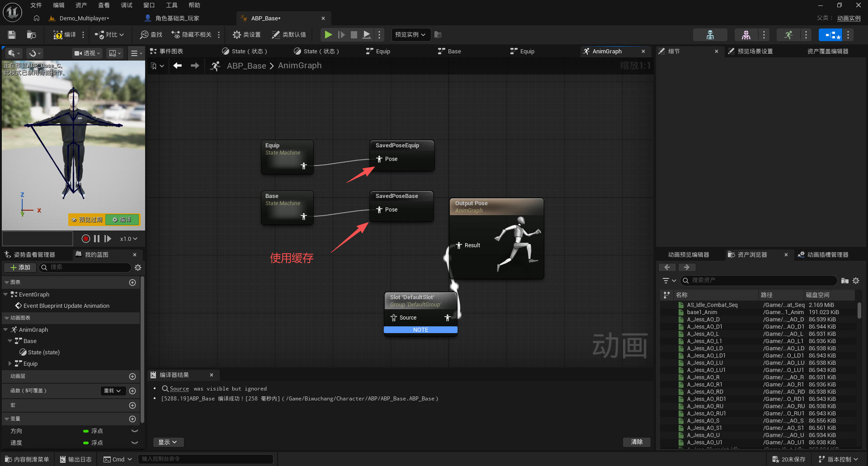Expand the Equip state machine tree item
868x466 pixels.
pos(10,364)
